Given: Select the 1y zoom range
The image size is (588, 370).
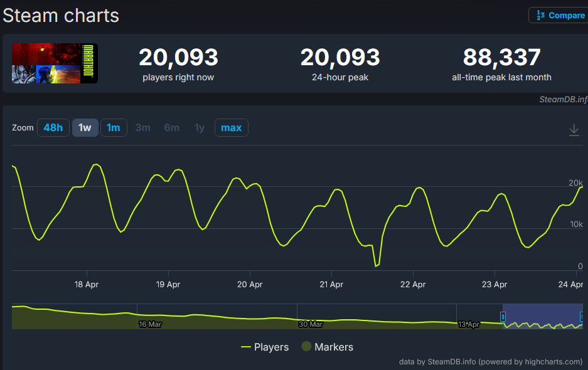Looking at the screenshot, I should click(200, 128).
